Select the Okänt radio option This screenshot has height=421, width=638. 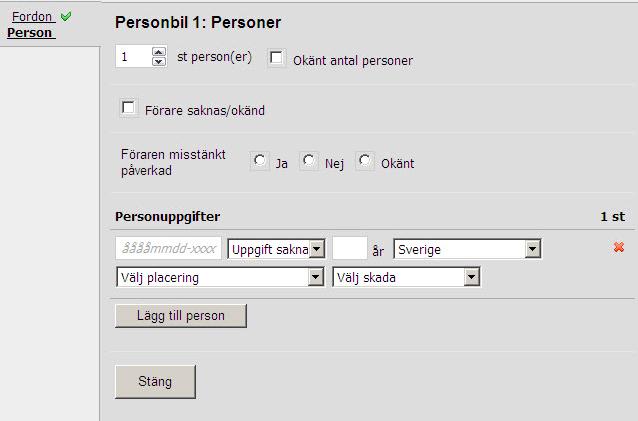click(x=365, y=161)
